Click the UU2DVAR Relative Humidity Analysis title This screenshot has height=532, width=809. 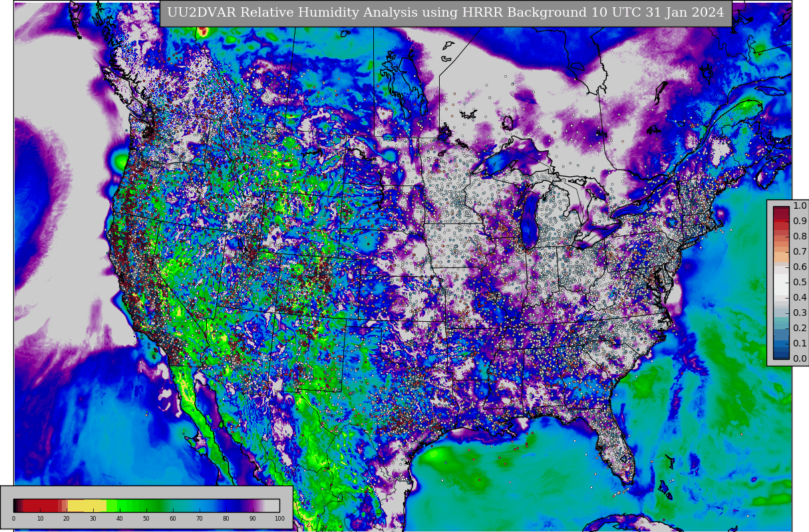coord(446,13)
